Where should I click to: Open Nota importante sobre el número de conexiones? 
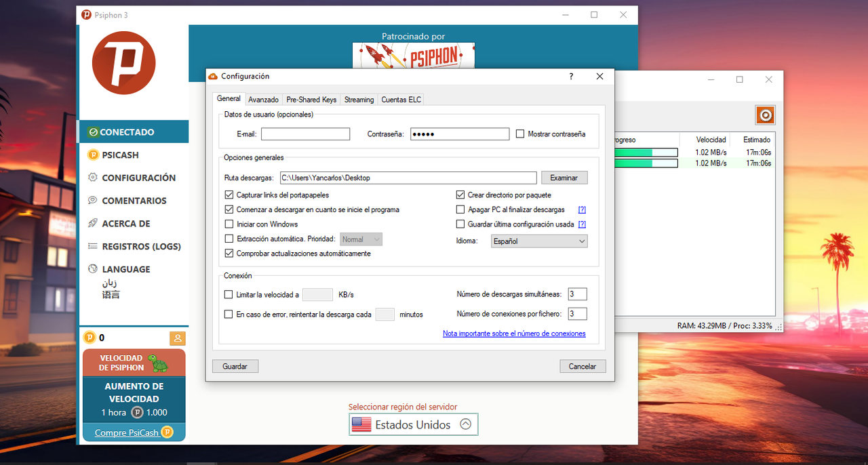click(514, 333)
